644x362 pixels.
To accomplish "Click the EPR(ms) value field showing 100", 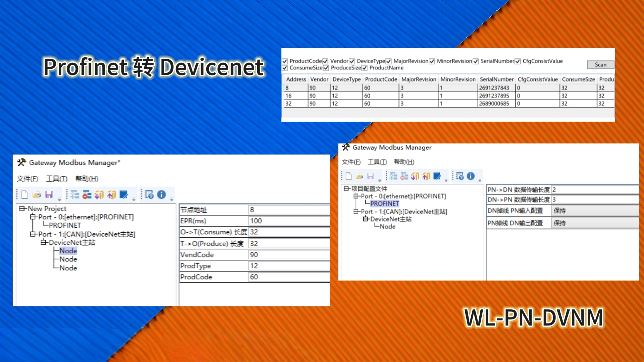I will [288, 221].
